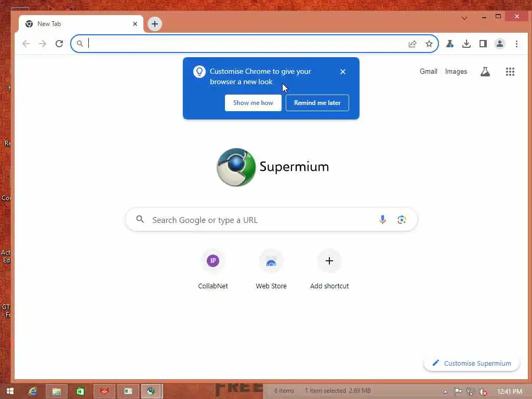
Task: Switch to the Supermium taskbar button
Action: (x=151, y=391)
